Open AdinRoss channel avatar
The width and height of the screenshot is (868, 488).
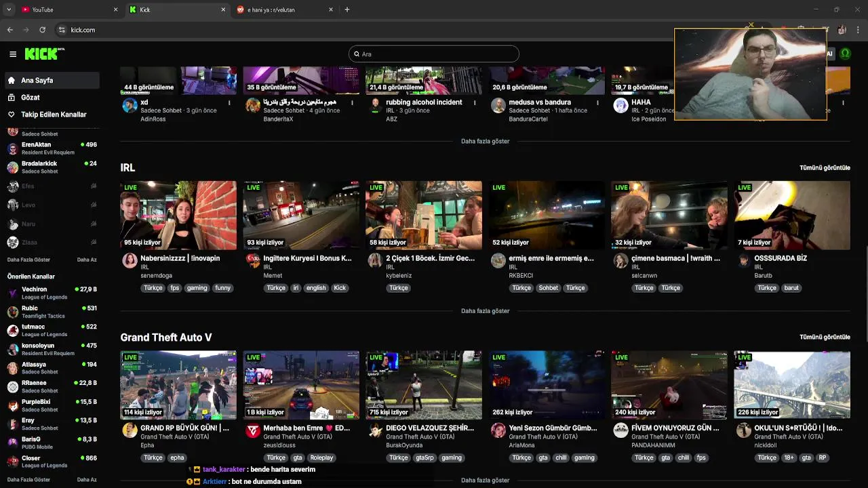[130, 105]
